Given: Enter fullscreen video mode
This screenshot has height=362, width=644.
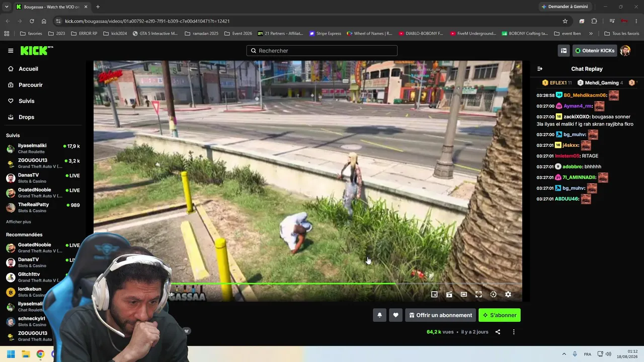Looking at the screenshot, I should tap(478, 295).
